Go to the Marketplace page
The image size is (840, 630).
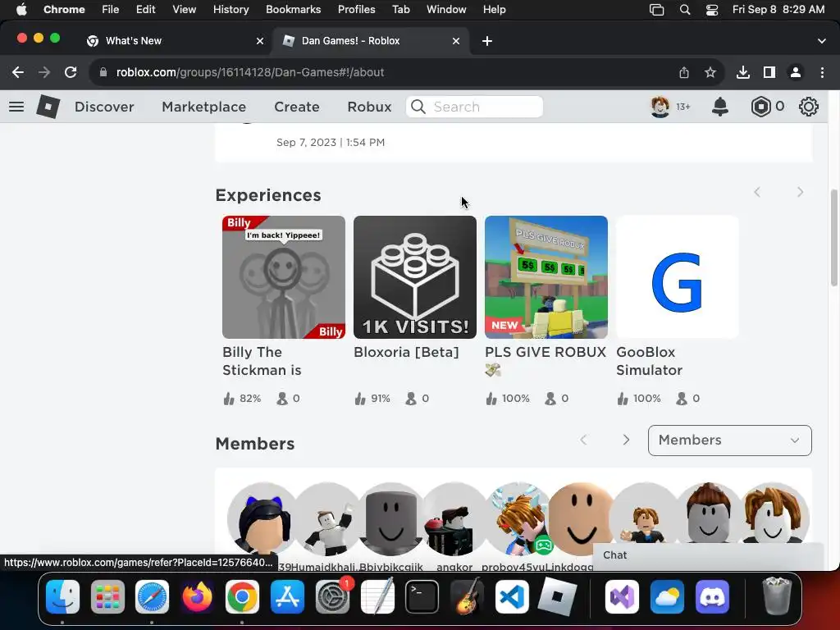203,107
